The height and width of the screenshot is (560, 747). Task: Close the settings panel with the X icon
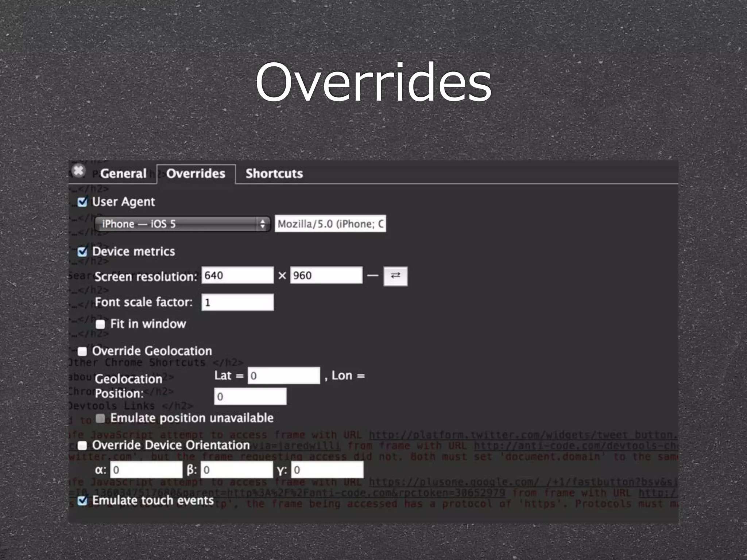tap(78, 171)
